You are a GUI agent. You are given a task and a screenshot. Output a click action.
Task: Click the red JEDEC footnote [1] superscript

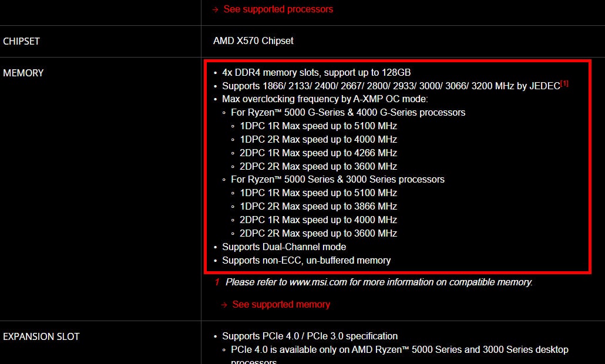pyautogui.click(x=564, y=83)
